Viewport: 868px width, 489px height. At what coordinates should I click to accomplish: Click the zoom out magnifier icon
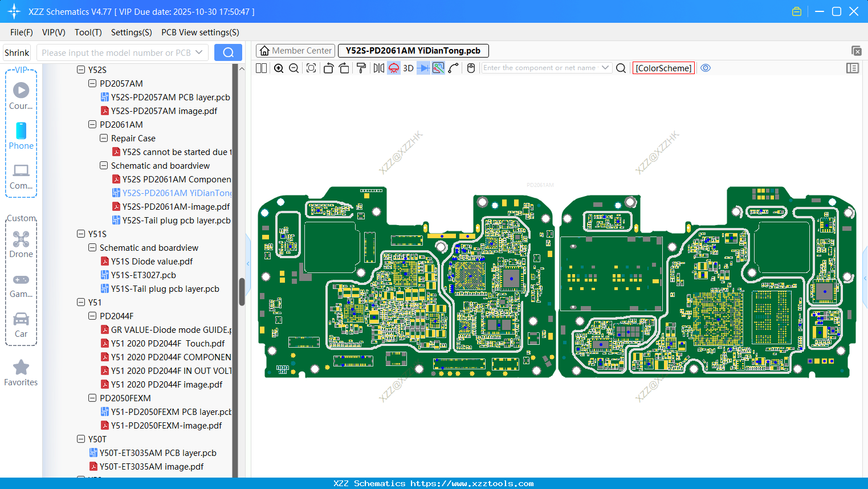click(294, 68)
